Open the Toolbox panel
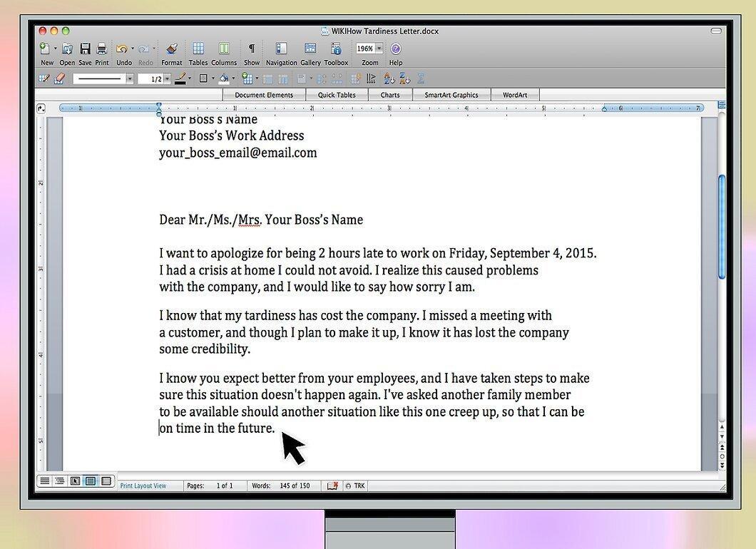The image size is (756, 549). pos(336,48)
